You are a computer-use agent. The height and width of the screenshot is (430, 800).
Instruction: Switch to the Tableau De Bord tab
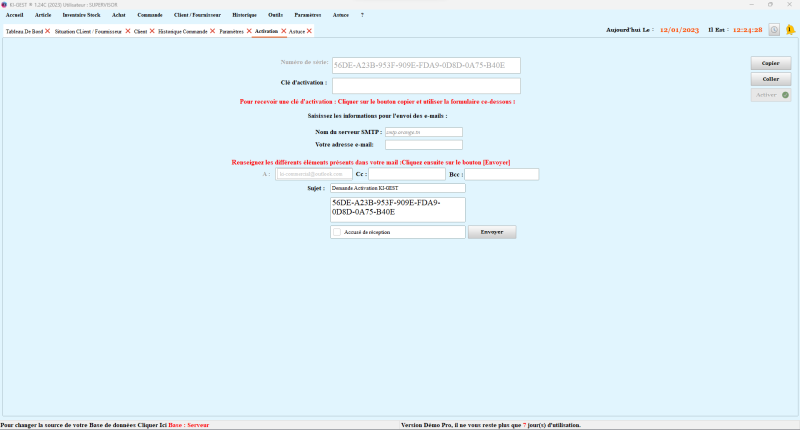click(23, 32)
